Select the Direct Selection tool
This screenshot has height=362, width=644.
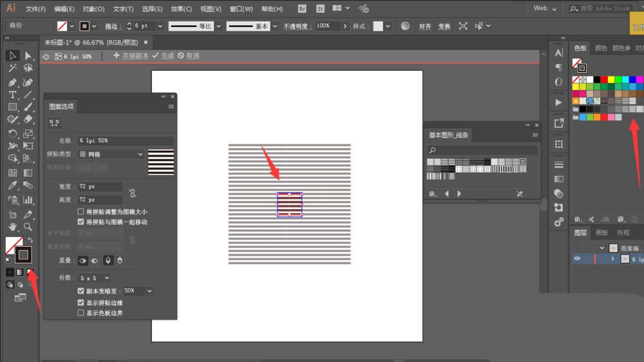click(x=28, y=55)
